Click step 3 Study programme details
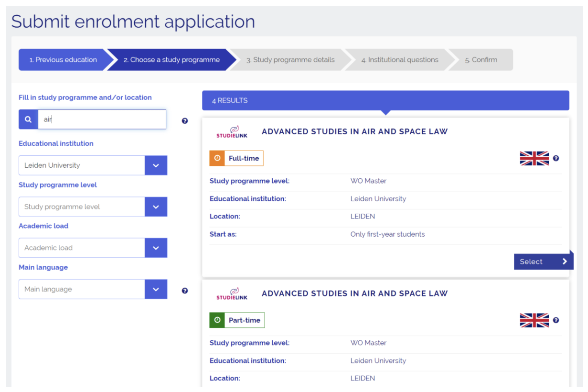This screenshot has height=392, width=588. coord(290,60)
